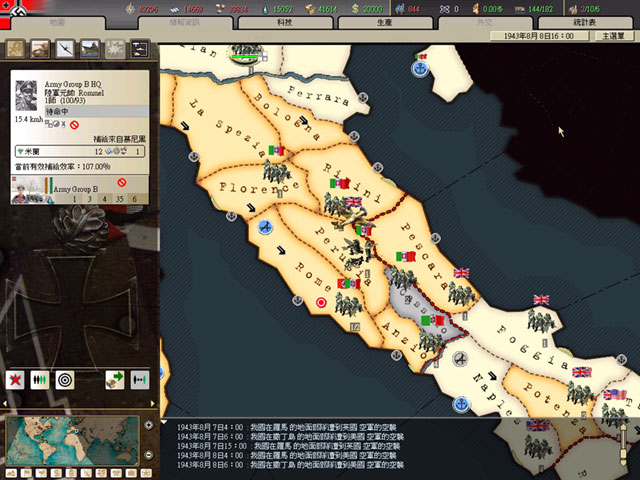Click the Bologna province label
640x480 pixels.
tap(288, 117)
